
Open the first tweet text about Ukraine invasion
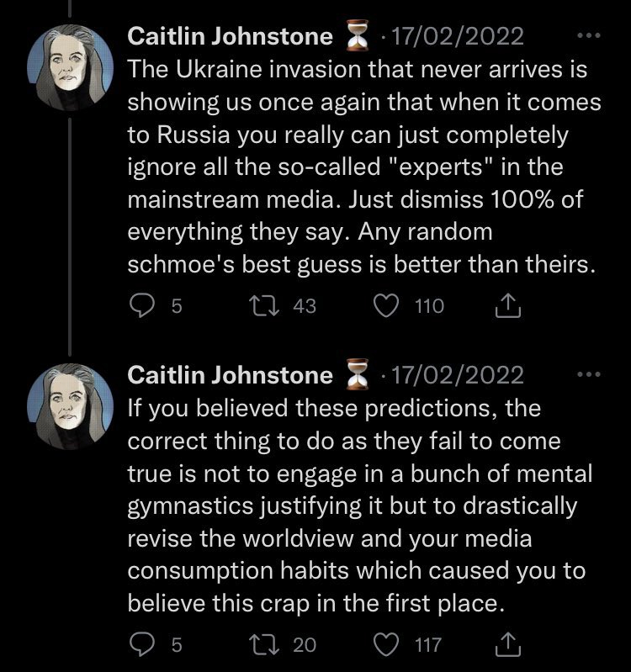click(362, 167)
